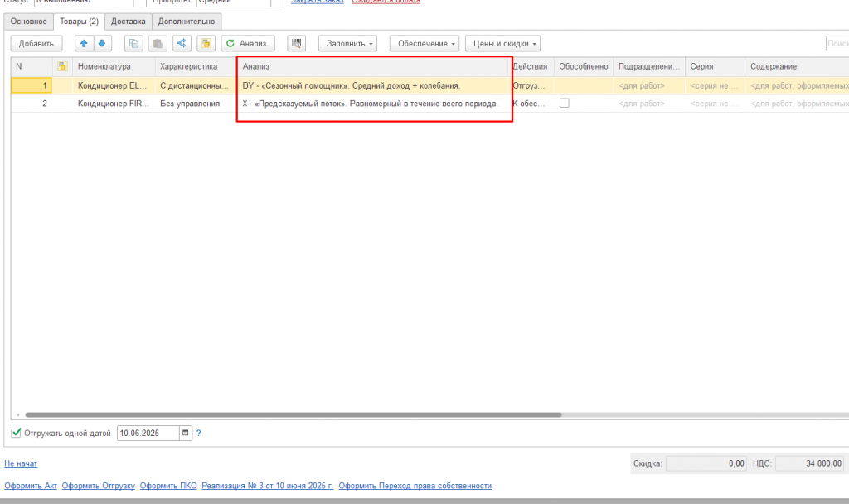
Task: Click yellow icon in table column header
Action: tap(62, 66)
